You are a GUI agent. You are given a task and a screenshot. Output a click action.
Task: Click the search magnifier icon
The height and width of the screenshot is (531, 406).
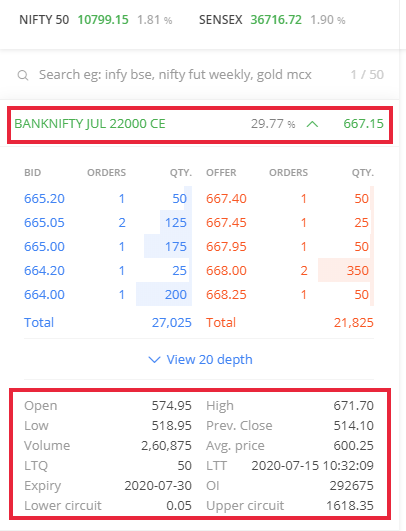pyautogui.click(x=23, y=75)
